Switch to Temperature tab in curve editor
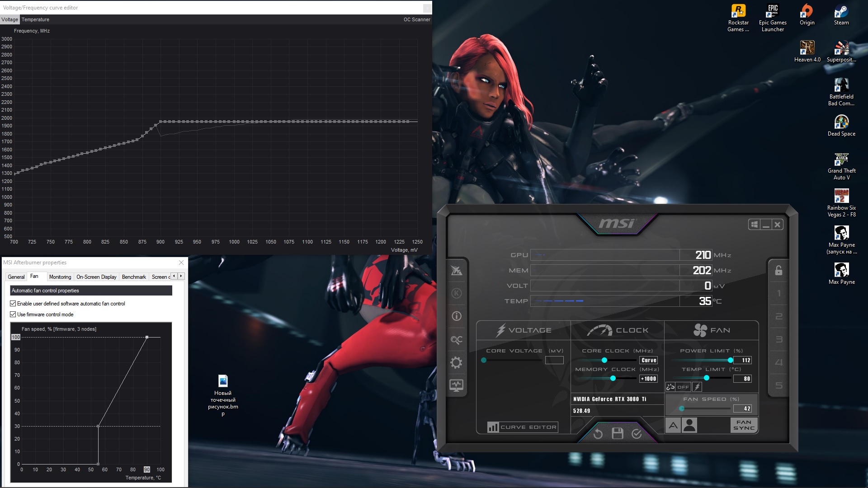Screen dimensions: 868x488 click(x=35, y=19)
